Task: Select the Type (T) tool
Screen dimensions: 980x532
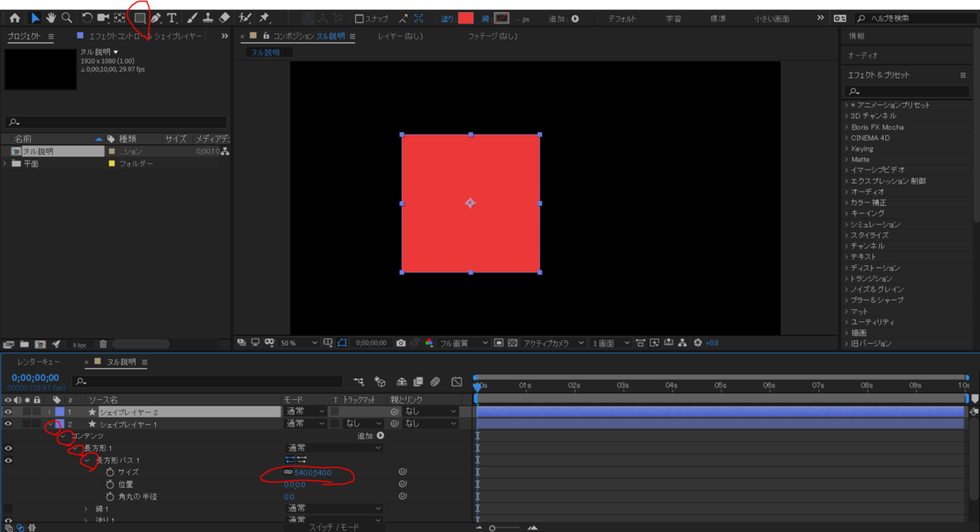Action: tap(171, 17)
